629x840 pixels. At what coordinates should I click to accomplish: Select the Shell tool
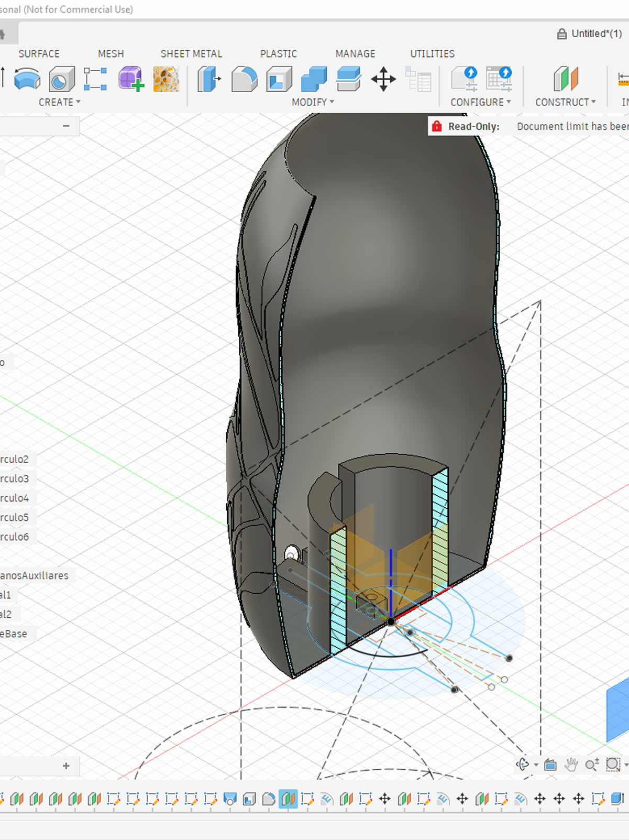pos(279,80)
